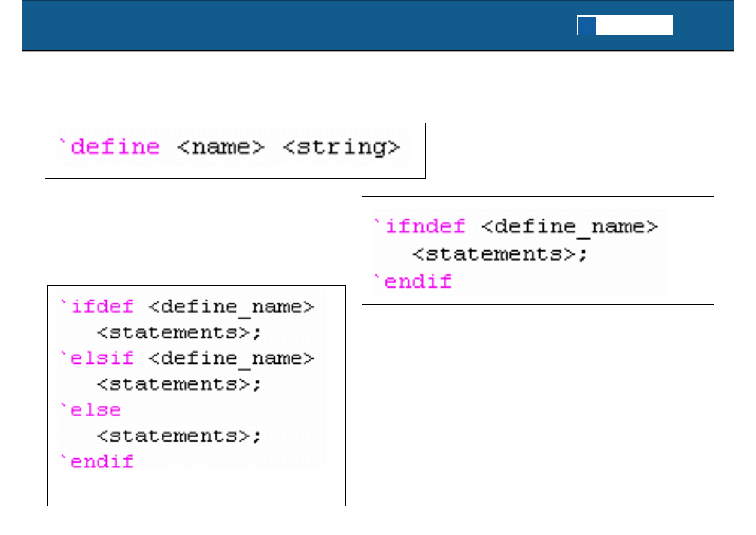Select the `ifdef keyword

97,306
